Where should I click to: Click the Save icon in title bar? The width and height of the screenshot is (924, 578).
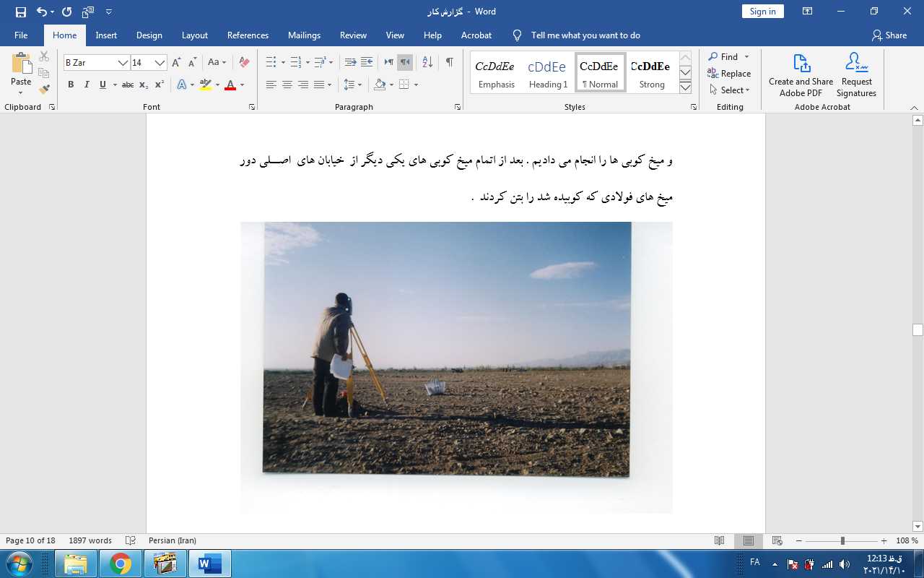pos(20,12)
